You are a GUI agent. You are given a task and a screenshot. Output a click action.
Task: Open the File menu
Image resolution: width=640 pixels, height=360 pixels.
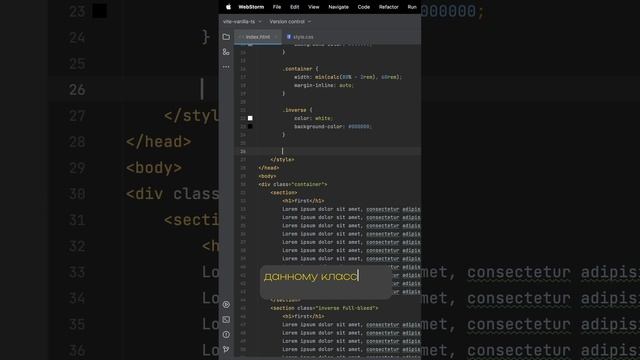click(x=277, y=7)
